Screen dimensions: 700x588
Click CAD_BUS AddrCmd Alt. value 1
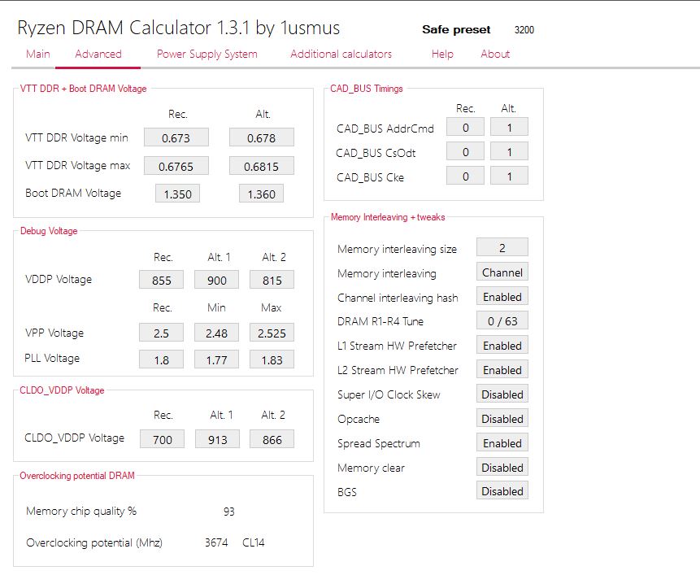pos(510,127)
